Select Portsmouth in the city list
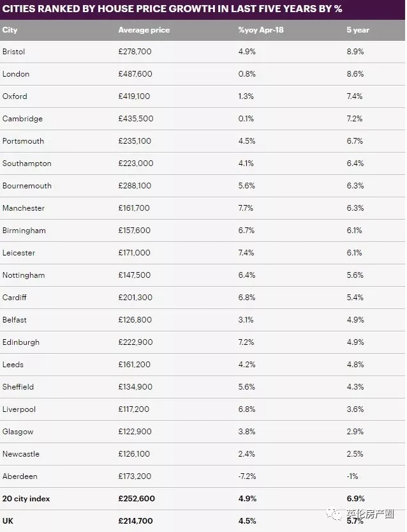The image size is (407, 532). [x=23, y=141]
